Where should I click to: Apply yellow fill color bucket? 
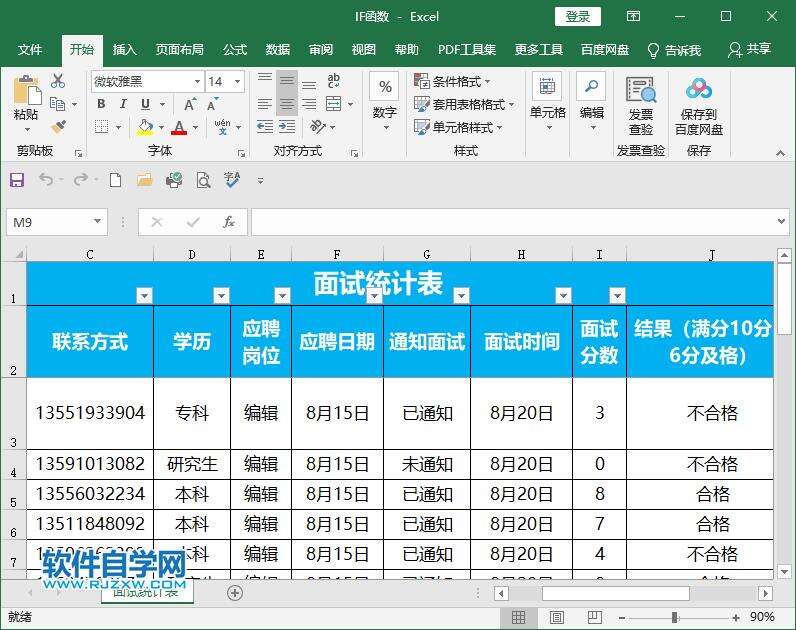point(145,127)
